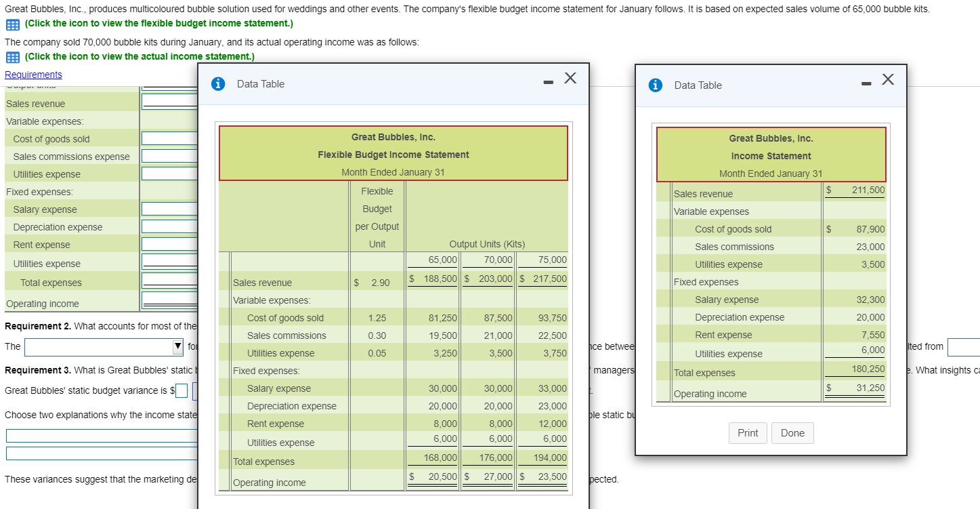Click the Sales revenue input field
The width and height of the screenshot is (980, 509).
tap(169, 100)
